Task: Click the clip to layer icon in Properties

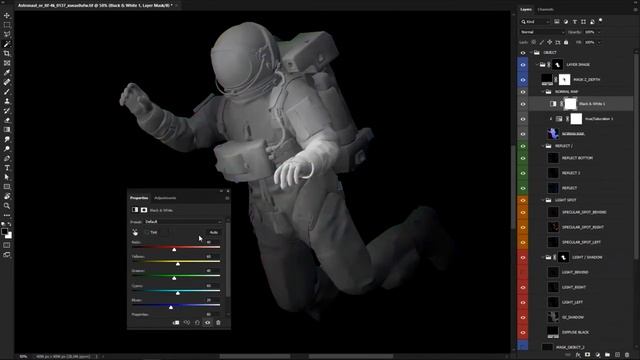Action: [x=176, y=322]
